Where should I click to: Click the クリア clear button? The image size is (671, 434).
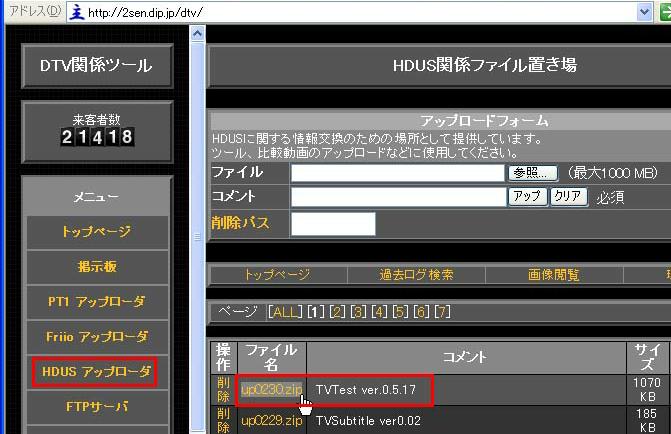tap(568, 197)
